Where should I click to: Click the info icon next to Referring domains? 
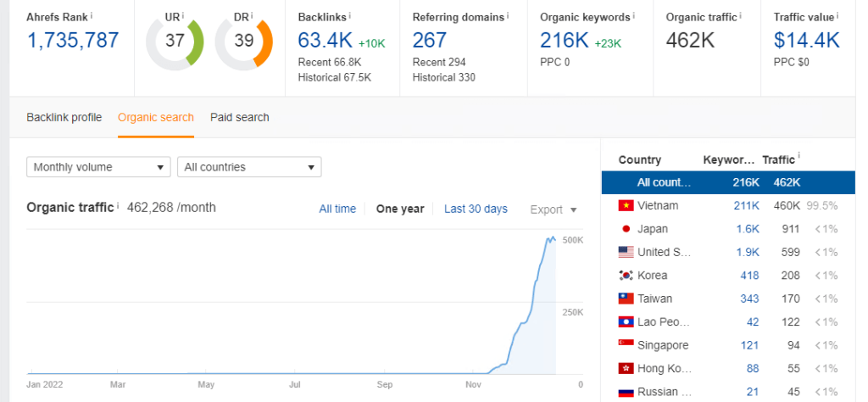coord(508,15)
